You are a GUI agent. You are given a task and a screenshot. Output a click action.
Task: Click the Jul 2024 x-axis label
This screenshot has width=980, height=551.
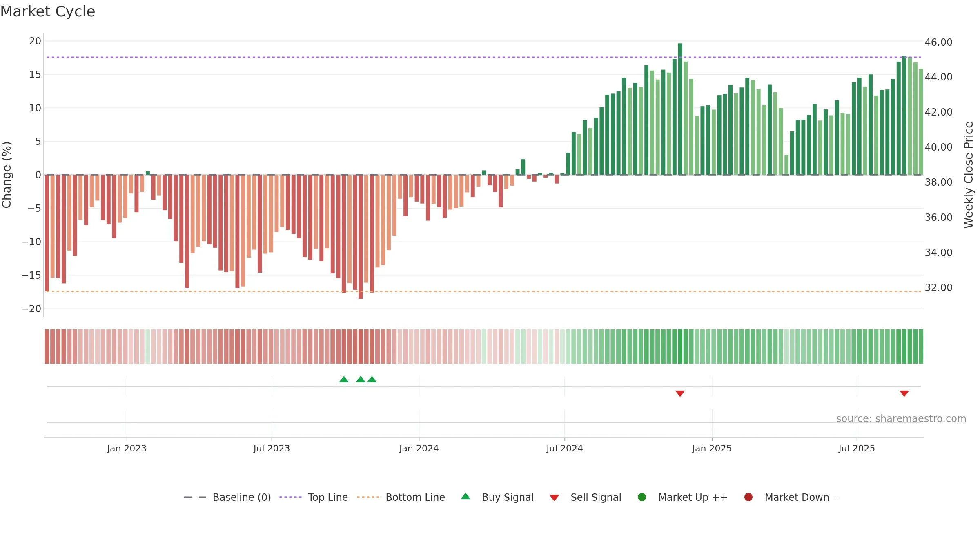[x=565, y=448]
